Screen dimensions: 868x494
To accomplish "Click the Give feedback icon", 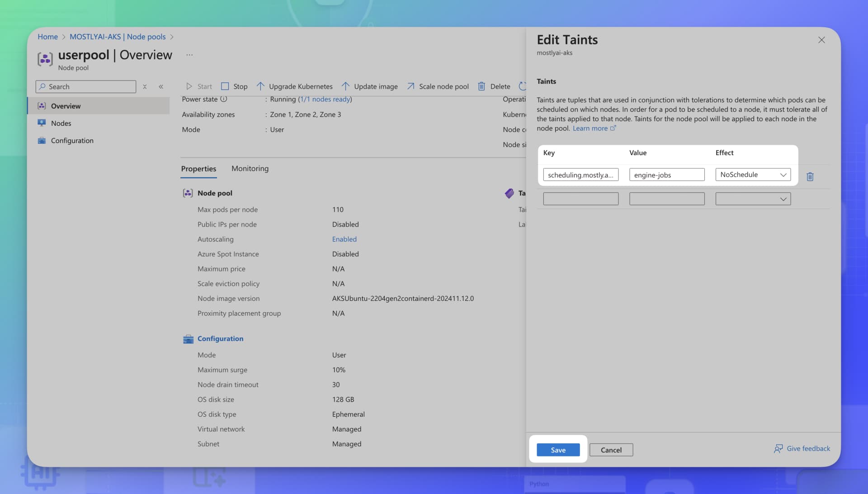I will tap(778, 448).
